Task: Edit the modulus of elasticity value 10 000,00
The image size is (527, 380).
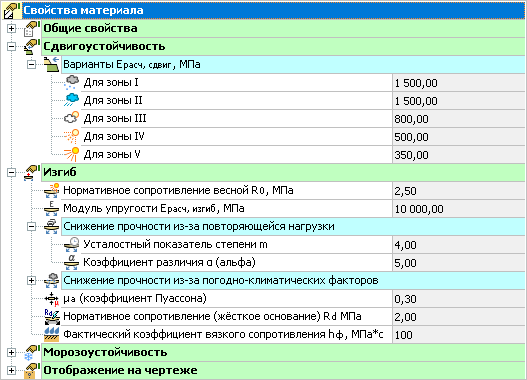Action: [x=458, y=209]
